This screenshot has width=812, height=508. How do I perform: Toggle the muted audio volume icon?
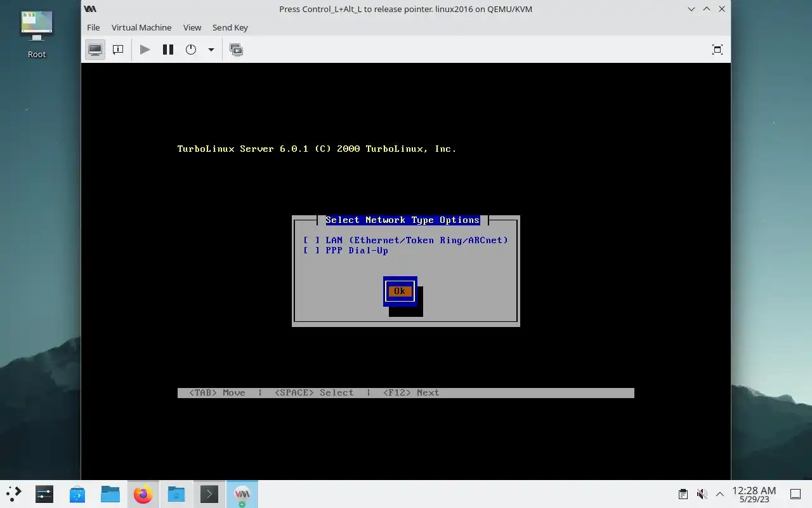click(x=702, y=494)
